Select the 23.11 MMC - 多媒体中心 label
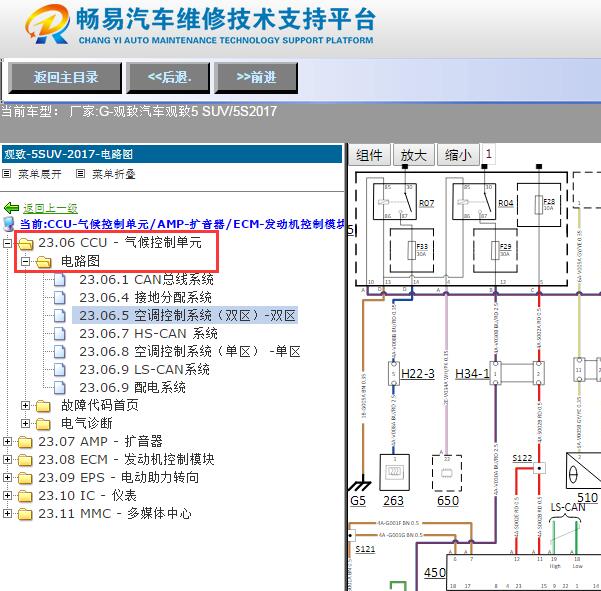The width and height of the screenshot is (601, 591). [x=115, y=514]
